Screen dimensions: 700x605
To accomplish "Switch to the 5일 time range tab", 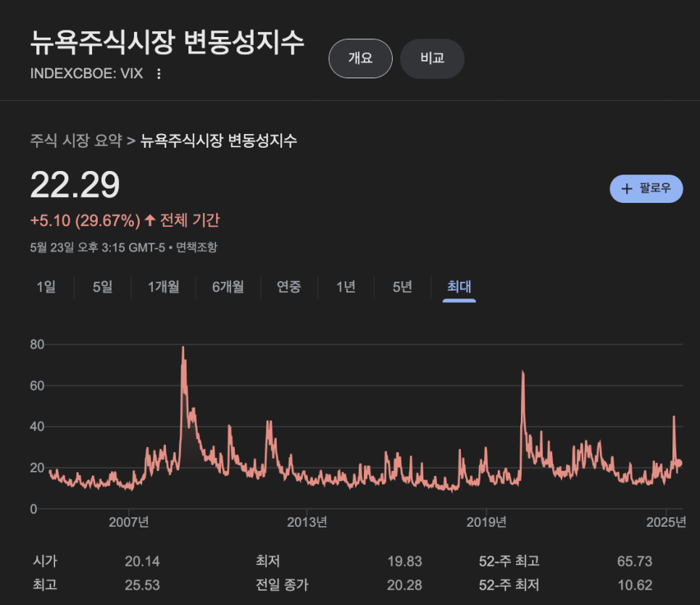I will click(x=101, y=287).
